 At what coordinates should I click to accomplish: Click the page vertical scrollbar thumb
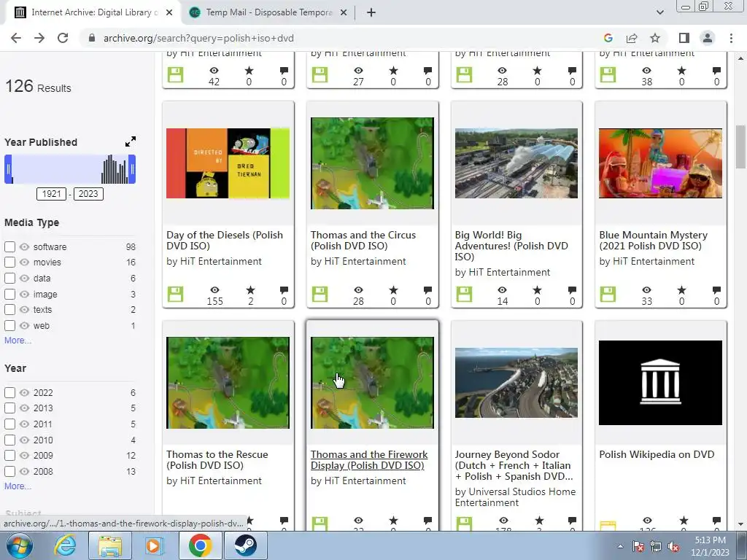tap(740, 147)
